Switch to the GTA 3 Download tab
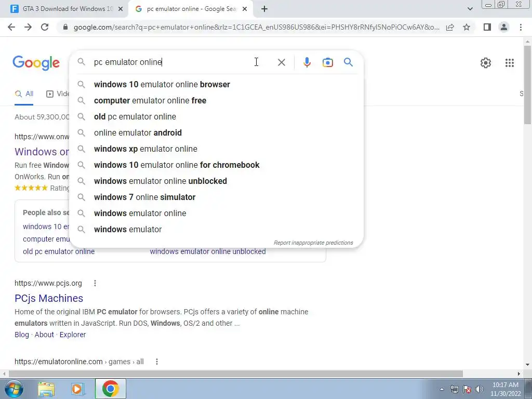The height and width of the screenshot is (399, 532). [64, 9]
